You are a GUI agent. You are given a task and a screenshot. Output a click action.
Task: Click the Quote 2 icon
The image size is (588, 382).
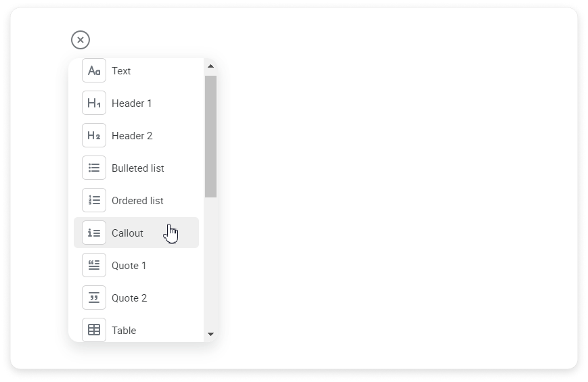point(94,298)
